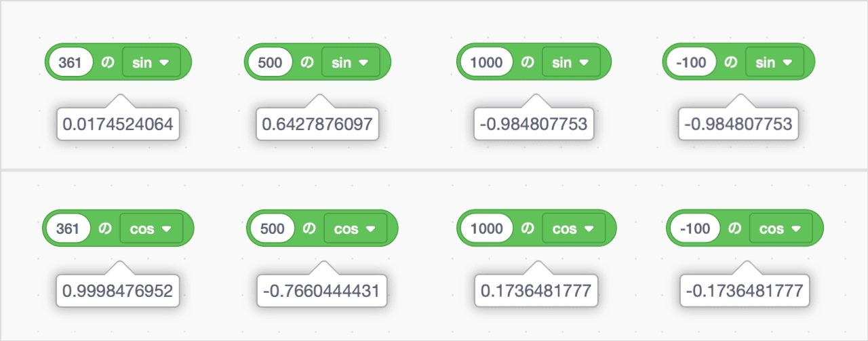Select the -100 input on the sin block
Viewport: 868px width, 341px height.
click(x=690, y=62)
